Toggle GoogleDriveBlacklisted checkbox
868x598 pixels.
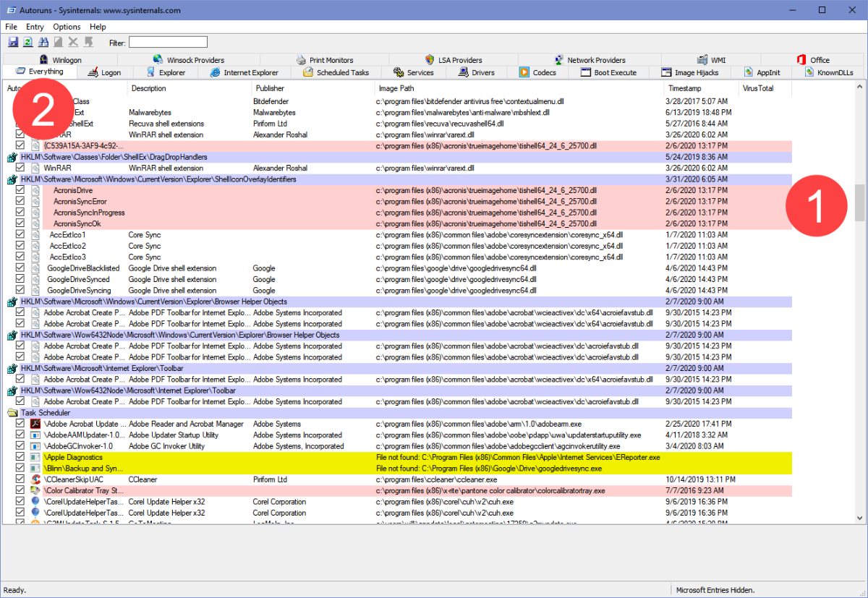tap(20, 268)
